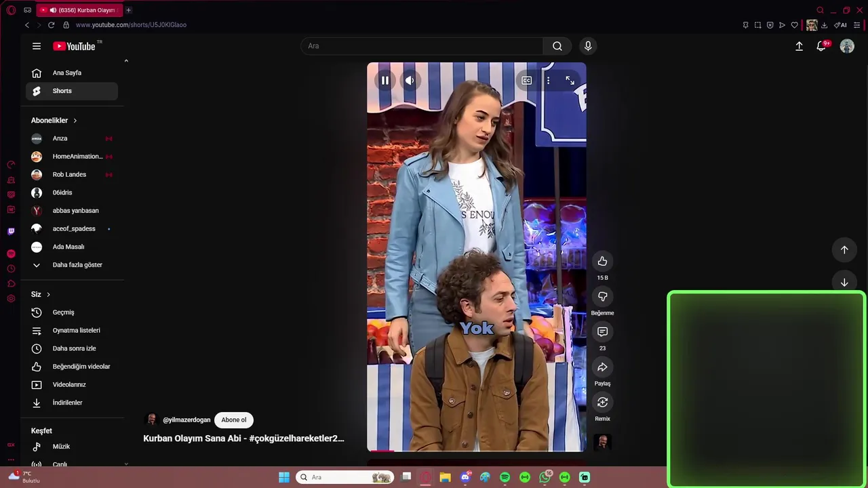Viewport: 868px width, 488px height.
Task: Go to the next Short with down arrow
Action: [844, 283]
